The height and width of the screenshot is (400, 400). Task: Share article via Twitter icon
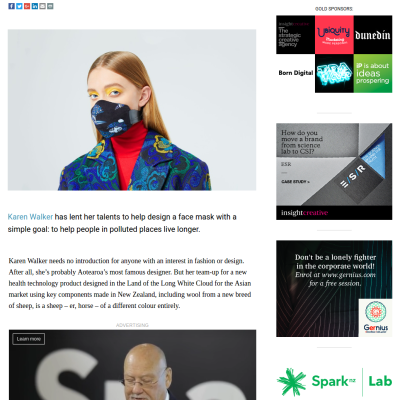click(19, 6)
